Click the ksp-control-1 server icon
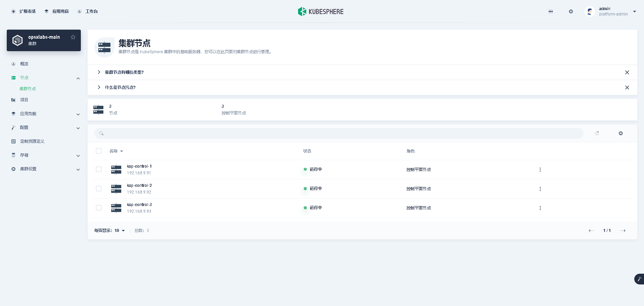 116,169
